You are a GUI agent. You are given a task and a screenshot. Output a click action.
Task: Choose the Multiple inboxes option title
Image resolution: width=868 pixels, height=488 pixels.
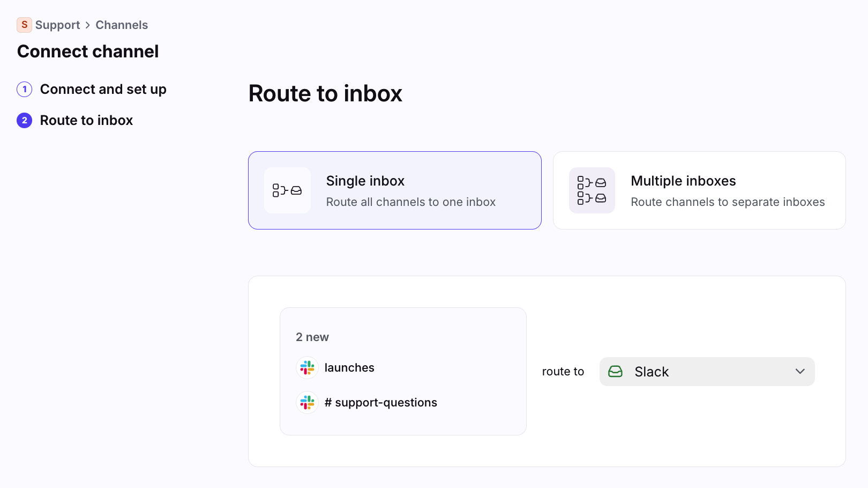click(683, 181)
